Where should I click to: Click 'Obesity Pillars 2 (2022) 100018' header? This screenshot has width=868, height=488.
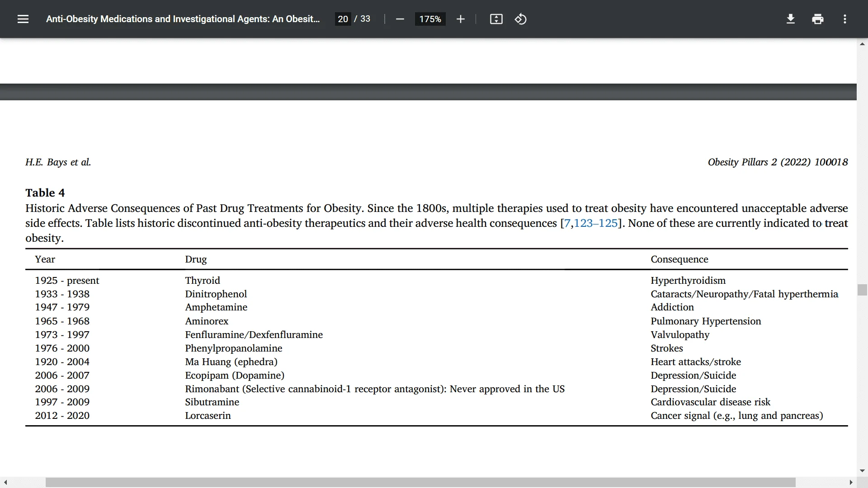tap(778, 162)
